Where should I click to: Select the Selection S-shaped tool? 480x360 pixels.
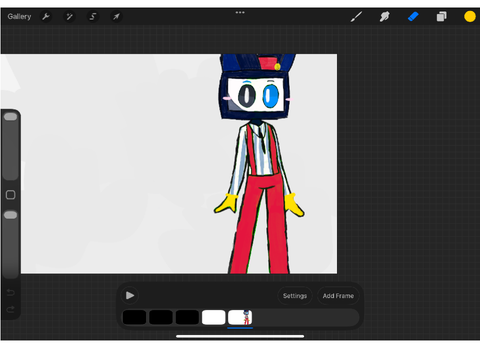[93, 16]
